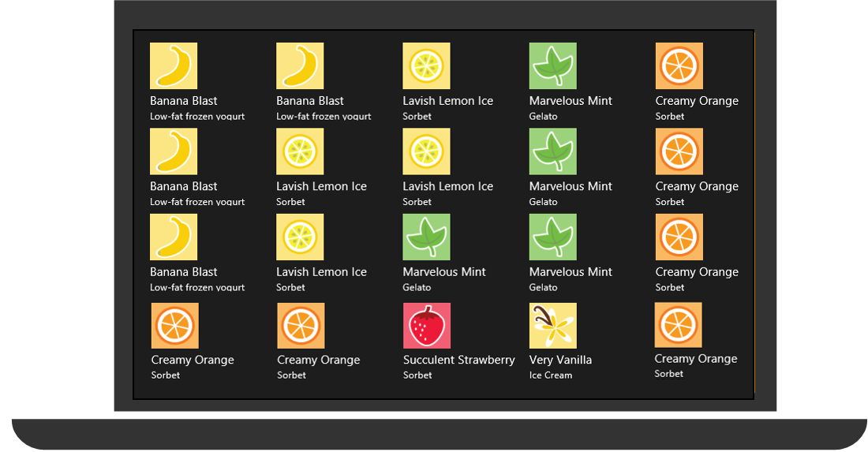Select the Lavish Lemon Ice icon in the top row
The image size is (868, 452).
point(427,65)
